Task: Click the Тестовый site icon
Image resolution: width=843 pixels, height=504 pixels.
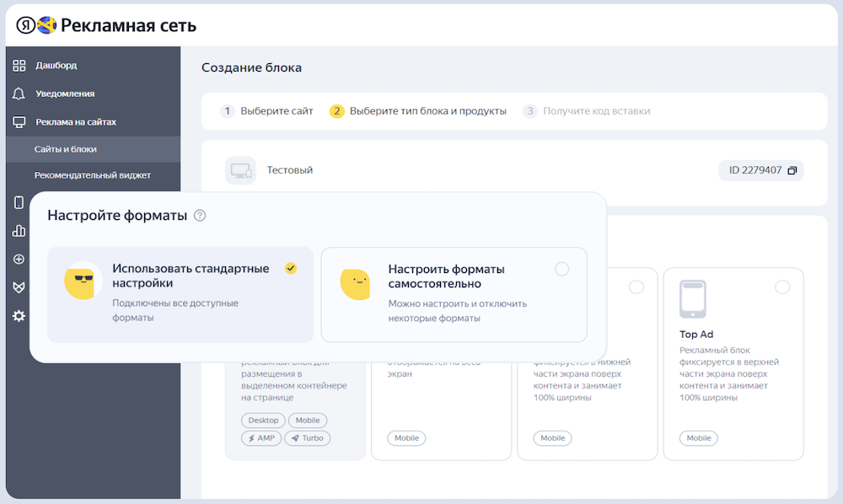Action: click(240, 170)
